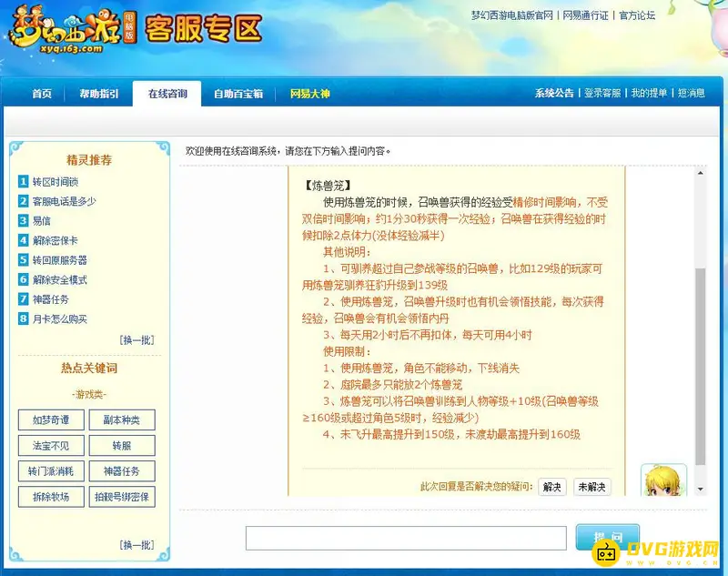Click the 神器任务 hot keyword button
Screen dimensions: 728x576
122,471
